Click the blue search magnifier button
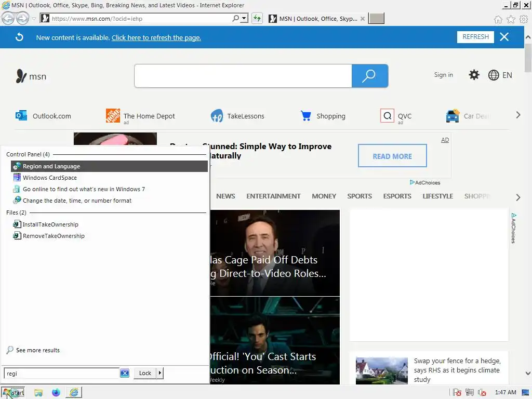Viewport: 532px width, 399px height. [x=370, y=76]
